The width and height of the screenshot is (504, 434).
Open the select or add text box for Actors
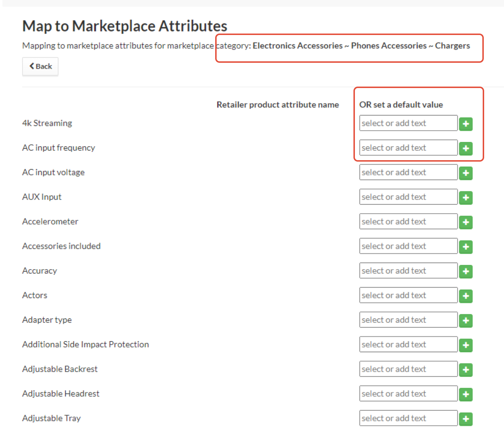408,295
